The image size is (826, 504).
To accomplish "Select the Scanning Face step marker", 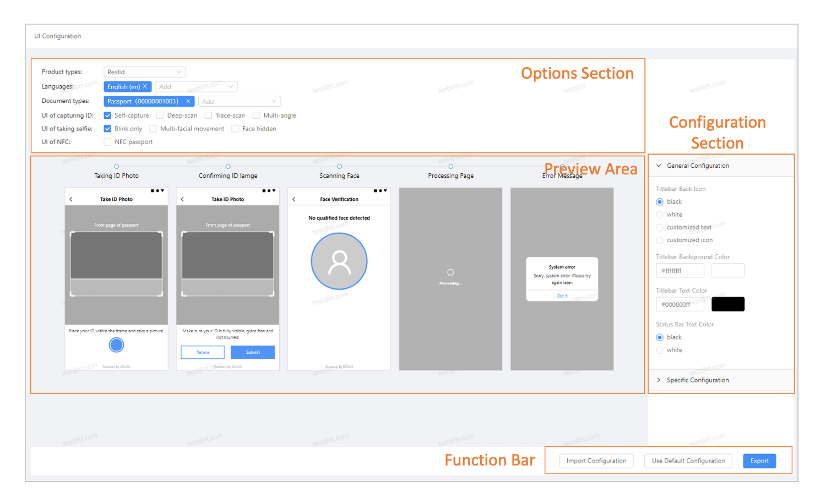I will tap(339, 166).
